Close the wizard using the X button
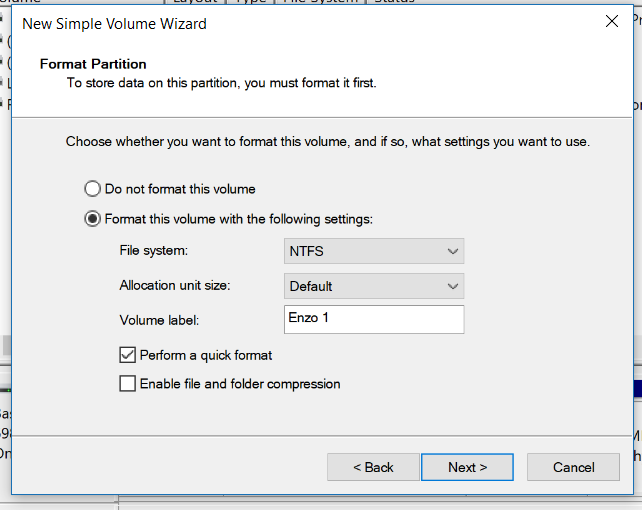This screenshot has width=642, height=510. (611, 22)
